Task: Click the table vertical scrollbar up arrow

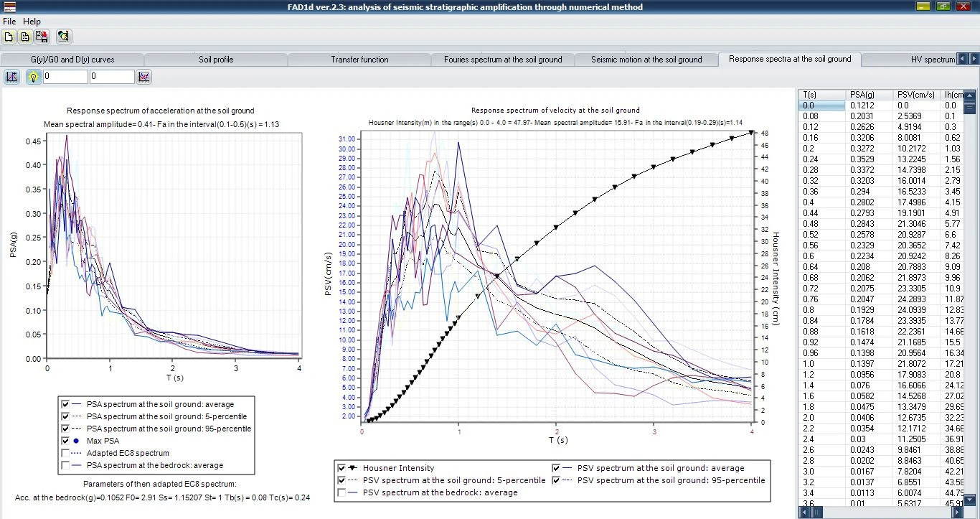Action: pos(969,94)
